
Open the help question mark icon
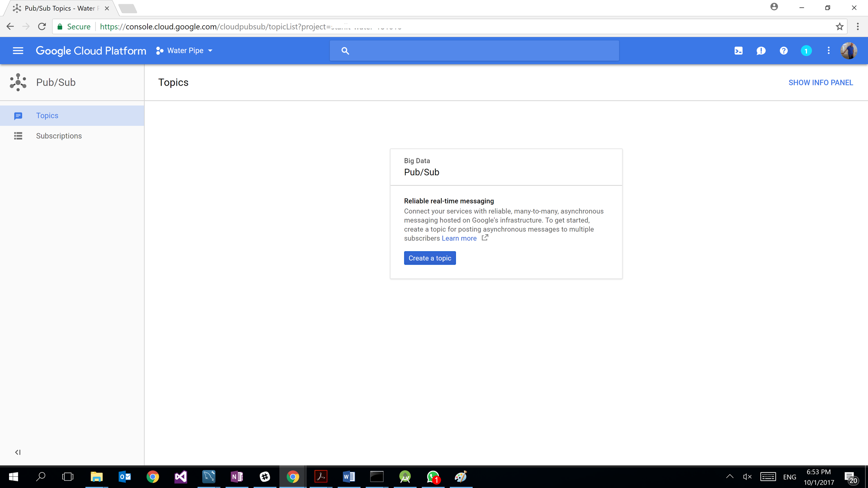[x=783, y=51]
